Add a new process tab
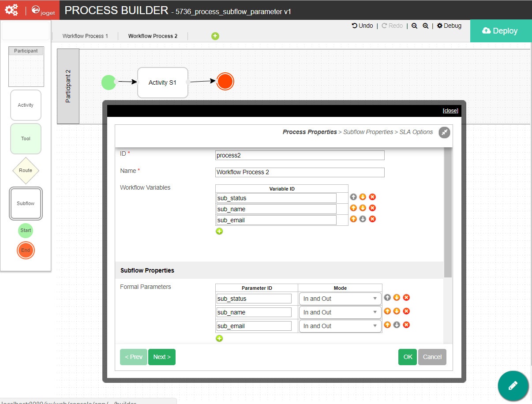The height and width of the screenshot is (404, 532). pos(215,36)
